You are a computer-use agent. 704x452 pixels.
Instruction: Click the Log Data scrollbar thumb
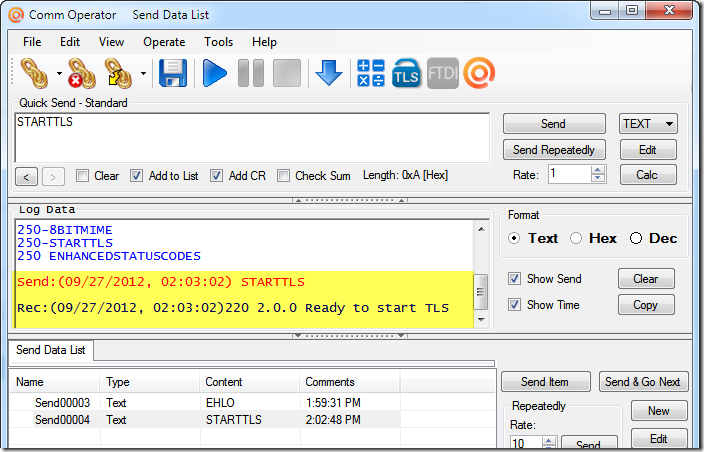(481, 292)
